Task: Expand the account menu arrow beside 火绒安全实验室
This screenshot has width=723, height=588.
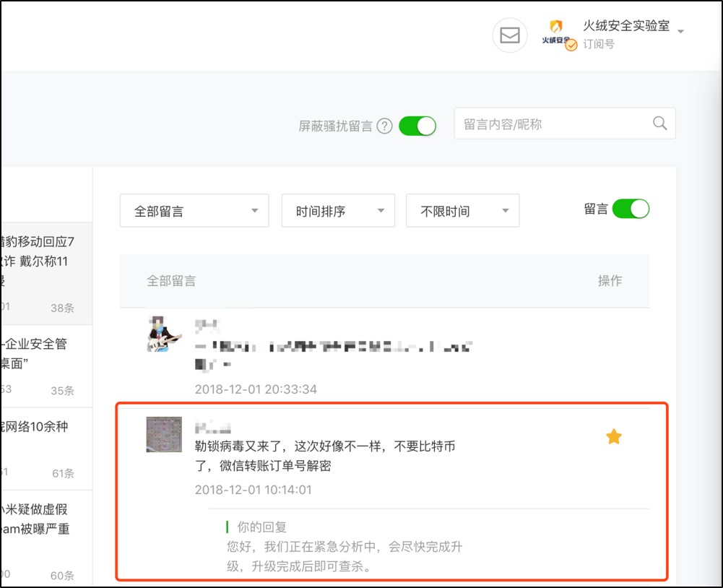Action: (680, 31)
